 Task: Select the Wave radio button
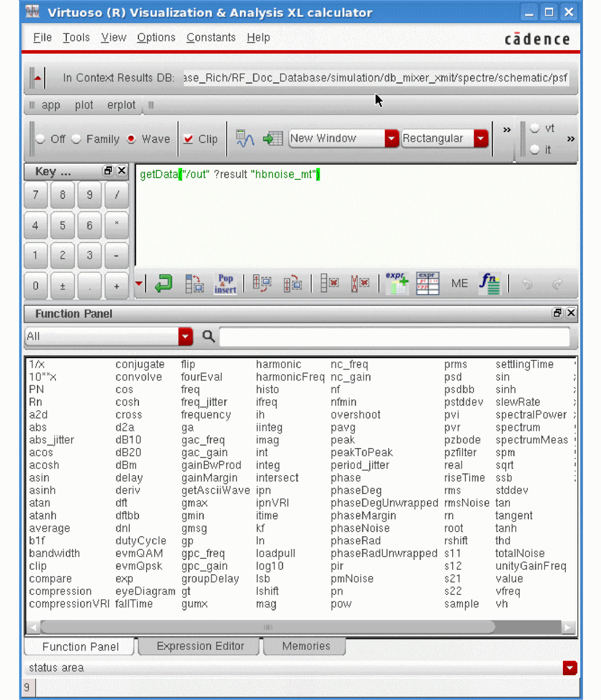pyautogui.click(x=132, y=139)
